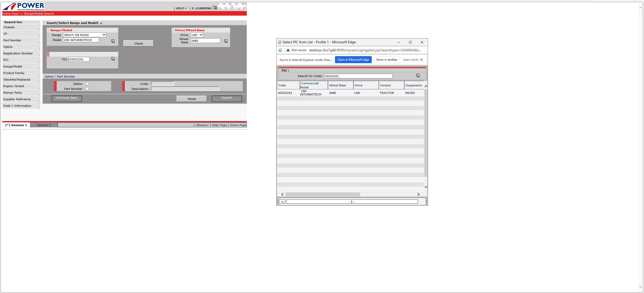This screenshot has width=644, height=293.
Task: Select Part Number in the sidebar
Action: [21, 40]
